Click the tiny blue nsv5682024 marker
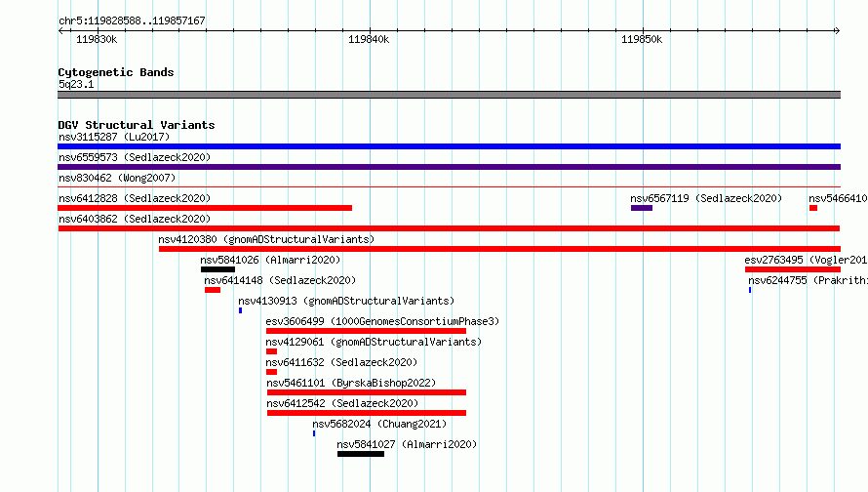The image size is (868, 492). point(314,433)
